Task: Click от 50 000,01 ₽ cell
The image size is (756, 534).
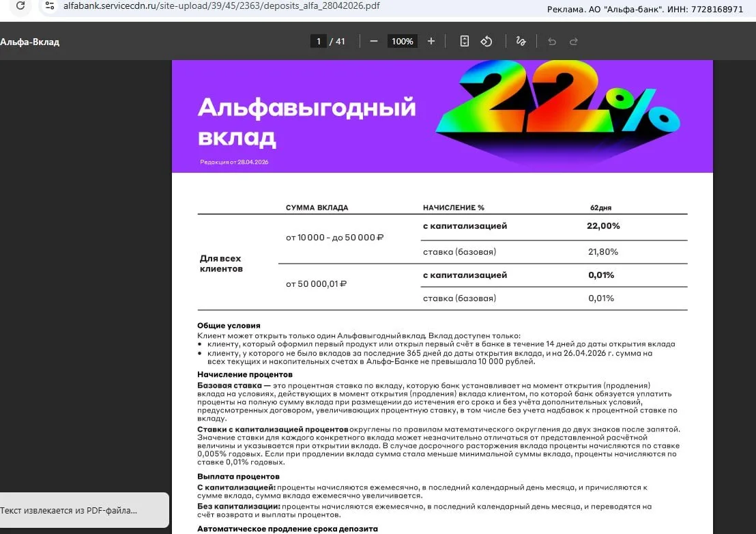Action: [x=317, y=284]
